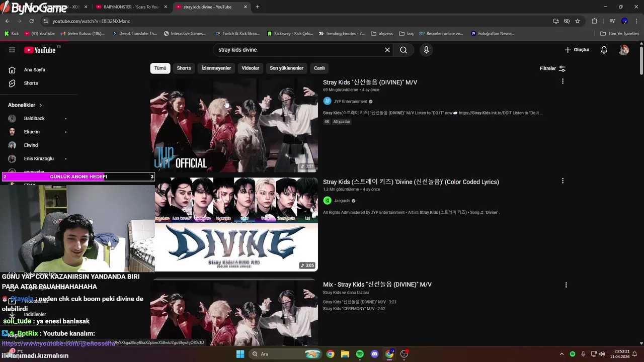This screenshot has height=362, width=644.
Task: Select the Tümü filter chip
Action: click(160, 68)
